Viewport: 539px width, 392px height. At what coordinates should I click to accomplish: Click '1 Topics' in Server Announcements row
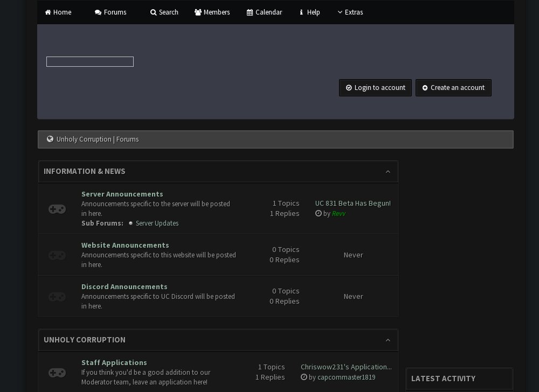pos(286,203)
